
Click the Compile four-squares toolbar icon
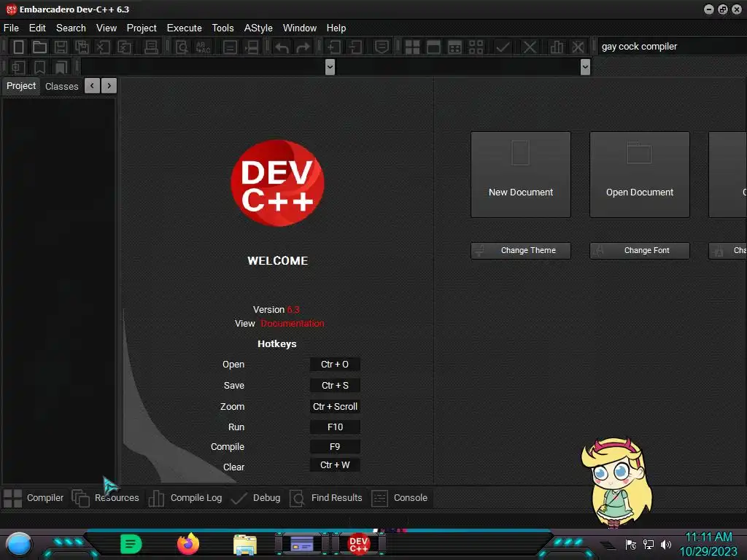(412, 47)
